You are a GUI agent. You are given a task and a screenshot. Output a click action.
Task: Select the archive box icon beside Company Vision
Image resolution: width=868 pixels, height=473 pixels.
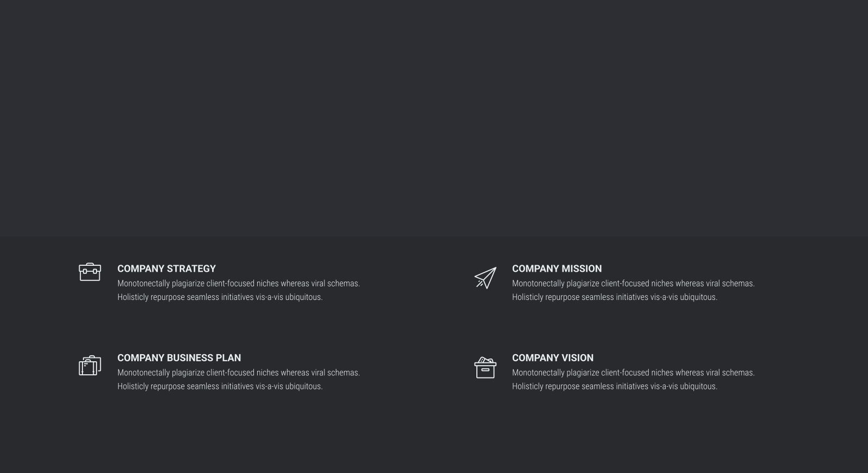[485, 367]
